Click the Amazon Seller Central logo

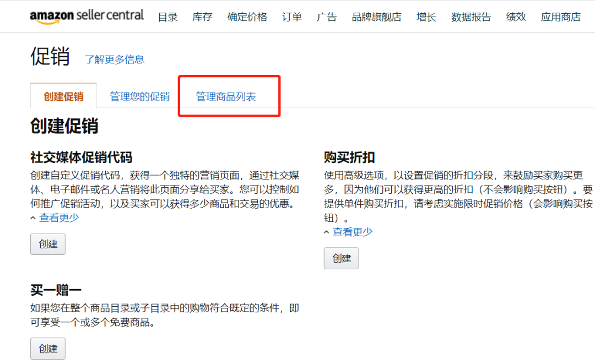88,16
